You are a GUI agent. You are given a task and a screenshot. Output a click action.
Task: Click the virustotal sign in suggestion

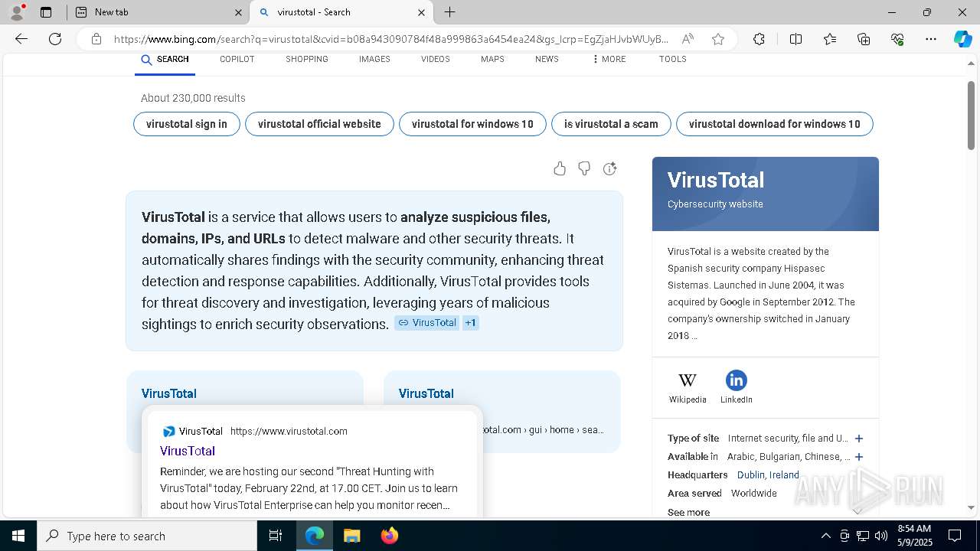click(186, 124)
